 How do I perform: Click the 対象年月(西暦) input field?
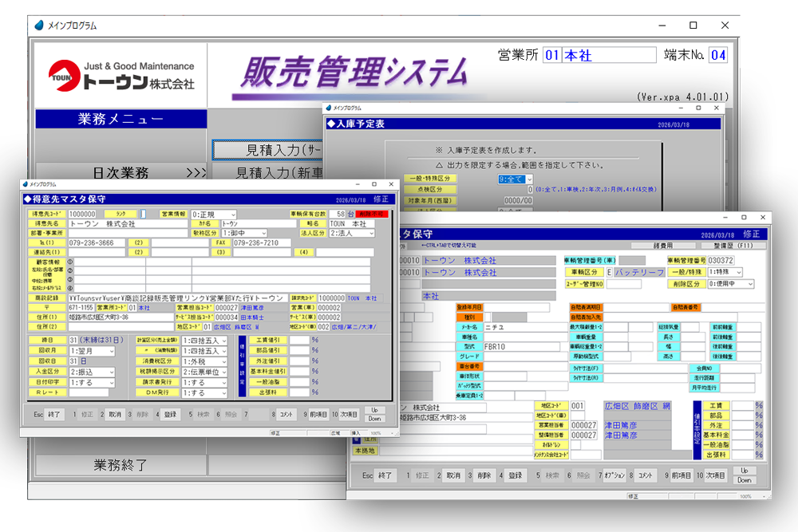[x=519, y=202]
